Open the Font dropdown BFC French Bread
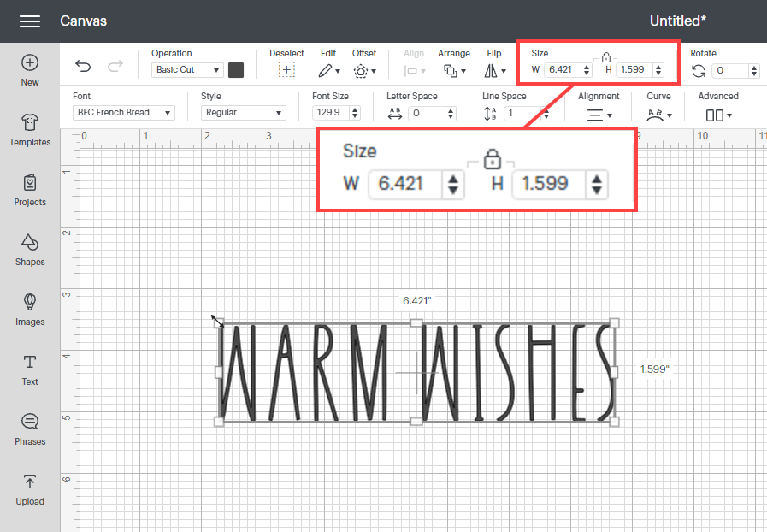The image size is (767, 532). [x=124, y=113]
